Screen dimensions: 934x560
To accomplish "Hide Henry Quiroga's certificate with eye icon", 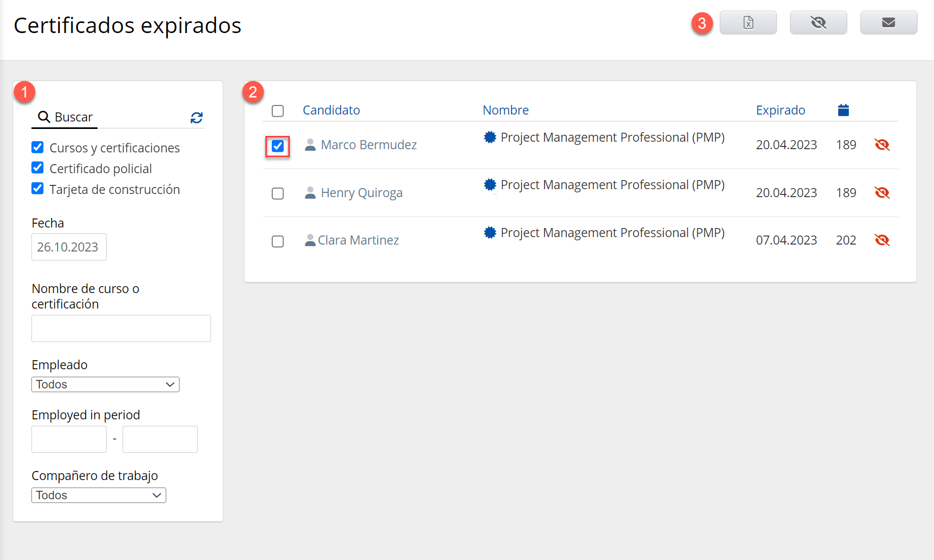I will click(x=882, y=193).
